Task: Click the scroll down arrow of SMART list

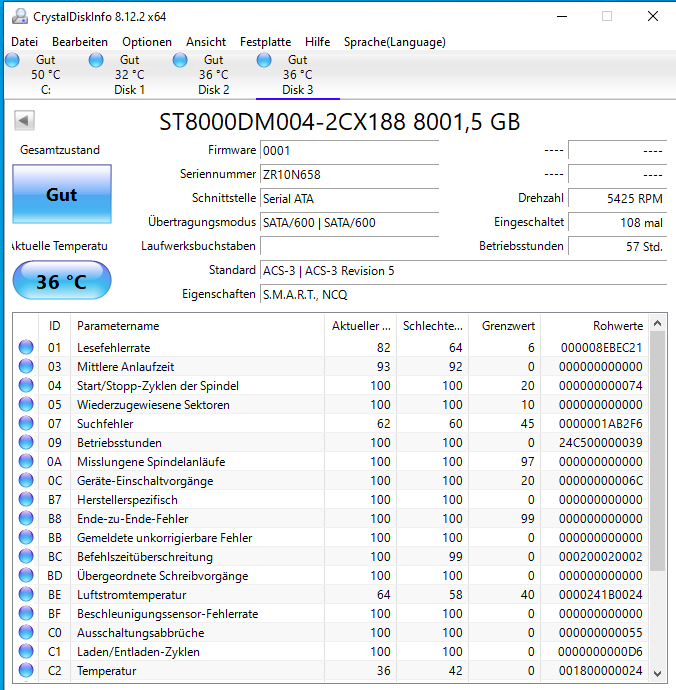Action: click(x=658, y=673)
